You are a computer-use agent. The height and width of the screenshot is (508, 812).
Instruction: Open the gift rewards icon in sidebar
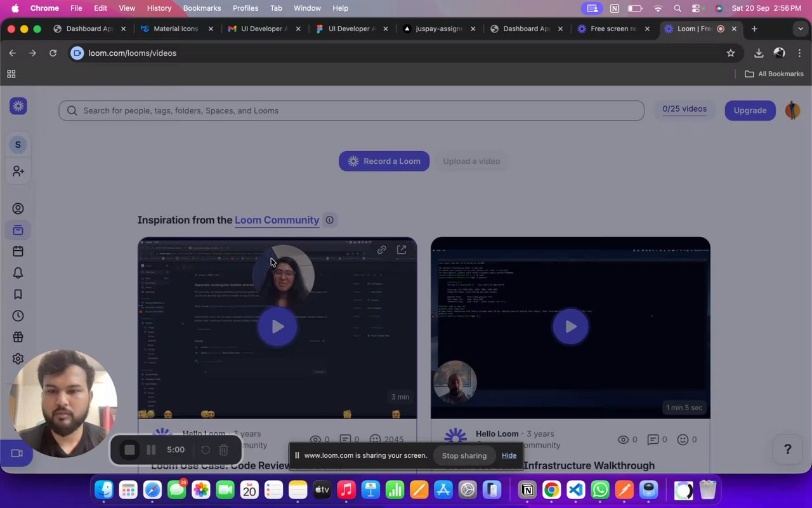click(18, 337)
